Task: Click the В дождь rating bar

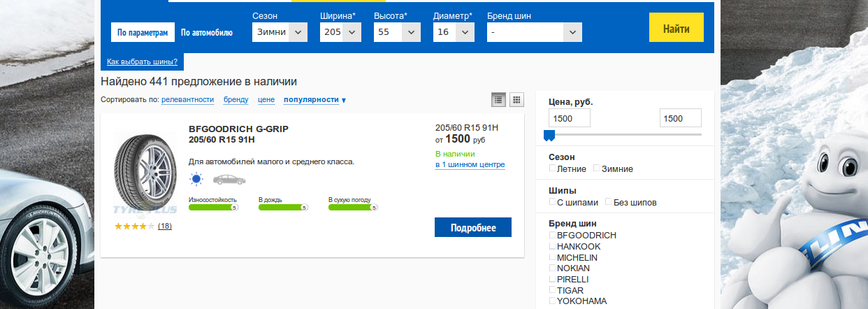Action: [x=283, y=207]
